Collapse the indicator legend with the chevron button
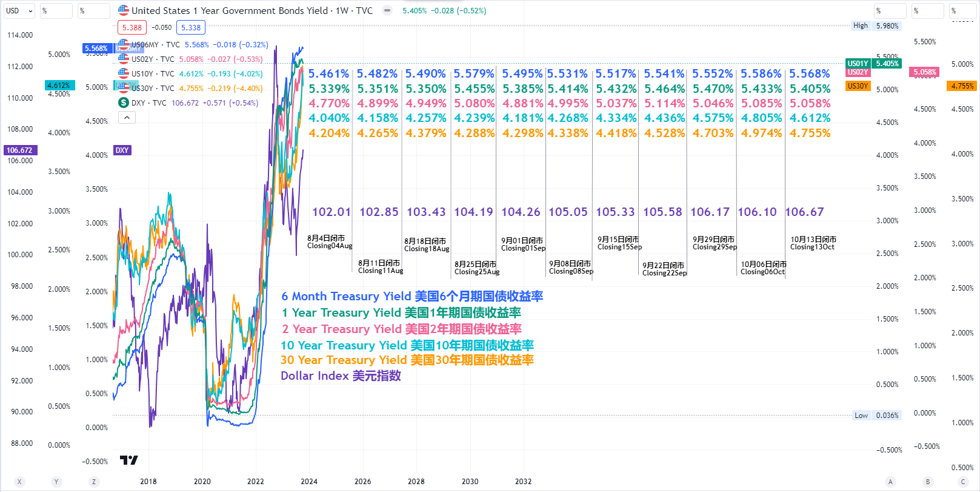This screenshot has width=980, height=492. (127, 118)
